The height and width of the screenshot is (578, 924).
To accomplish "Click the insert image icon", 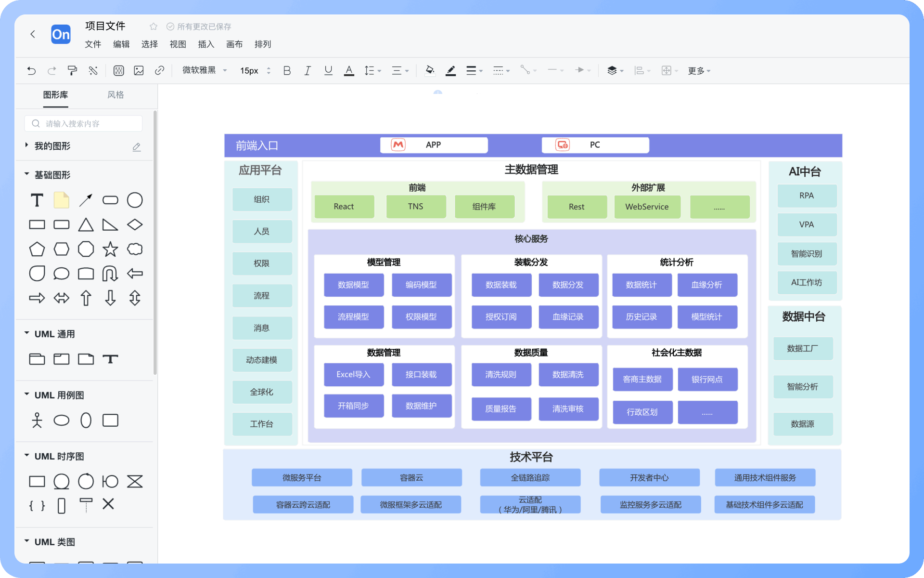I will pos(139,71).
